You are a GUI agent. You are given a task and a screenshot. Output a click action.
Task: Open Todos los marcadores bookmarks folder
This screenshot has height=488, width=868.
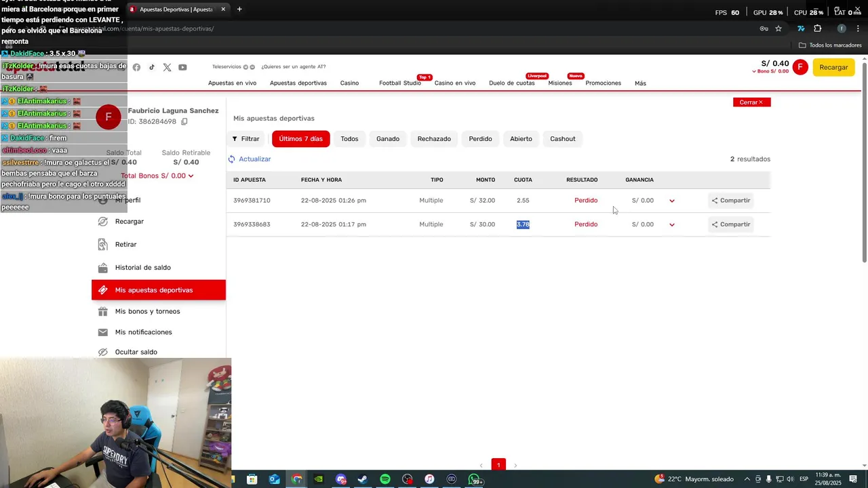(830, 45)
